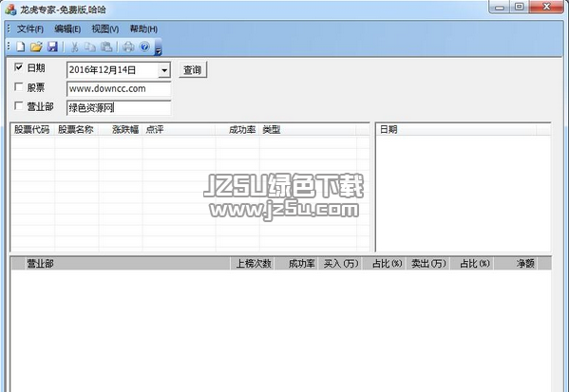This screenshot has height=392, width=569.
Task: Click the 占比(%) header after 卖出(万)
Action: point(472,264)
